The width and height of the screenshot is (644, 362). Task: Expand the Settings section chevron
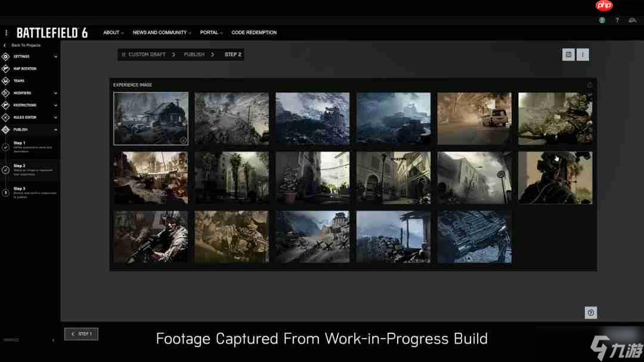(55, 57)
